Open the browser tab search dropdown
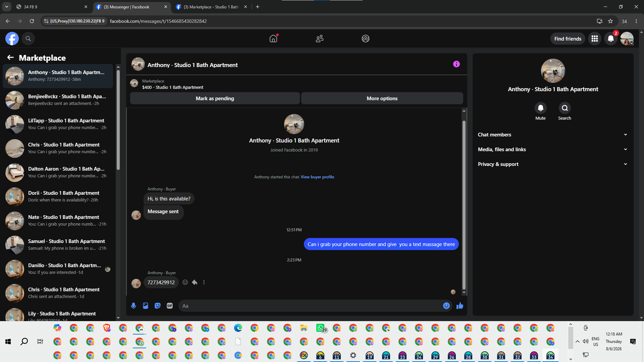 click(7, 7)
